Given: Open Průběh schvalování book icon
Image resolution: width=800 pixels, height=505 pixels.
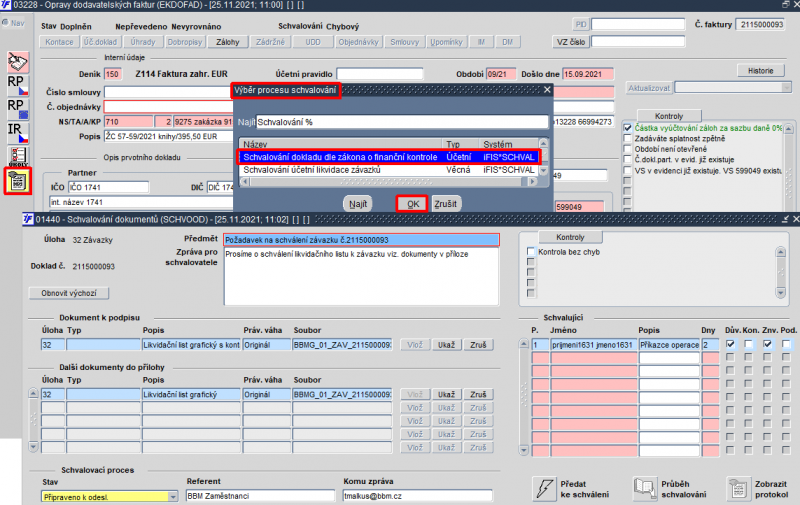Looking at the screenshot, I should 645,489.
